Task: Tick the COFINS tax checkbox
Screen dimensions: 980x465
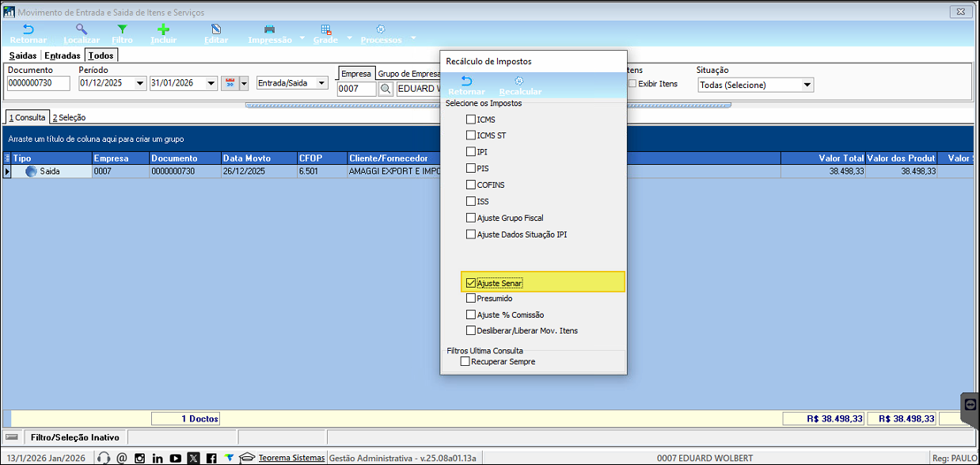Action: click(x=471, y=185)
